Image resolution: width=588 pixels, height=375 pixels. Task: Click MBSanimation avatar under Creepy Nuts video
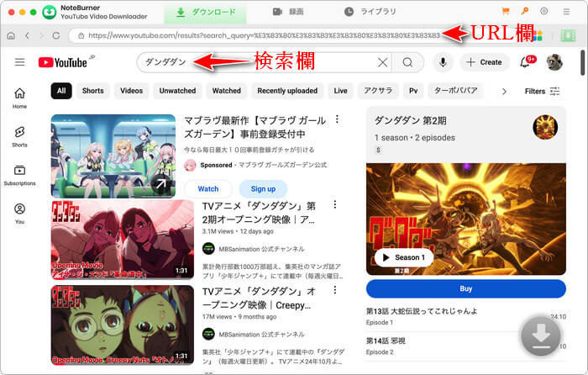[208, 334]
